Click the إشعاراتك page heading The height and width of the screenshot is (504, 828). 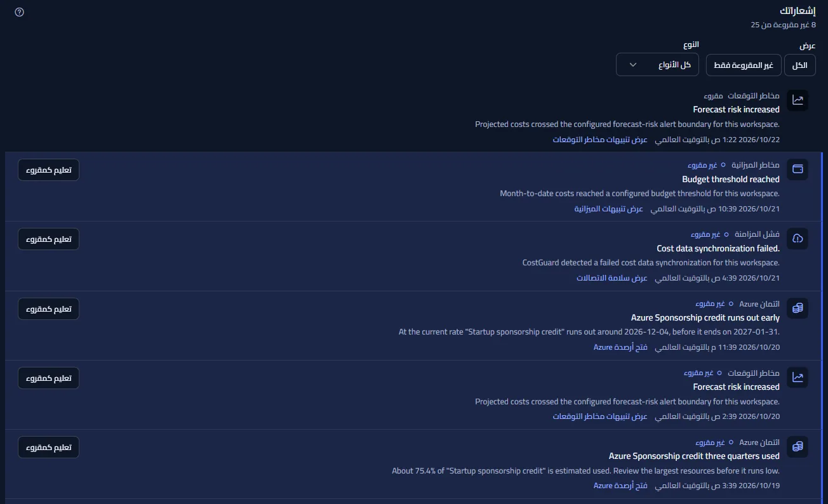pyautogui.click(x=798, y=11)
